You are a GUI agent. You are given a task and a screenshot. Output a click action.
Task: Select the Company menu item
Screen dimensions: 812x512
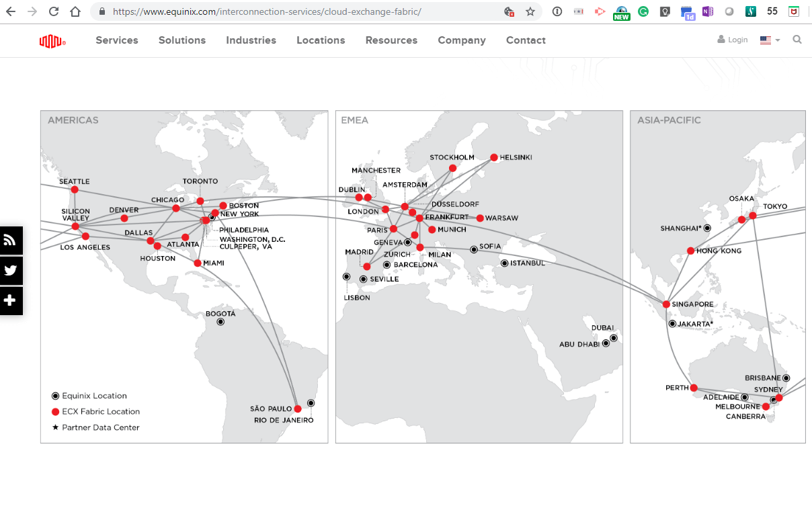462,40
